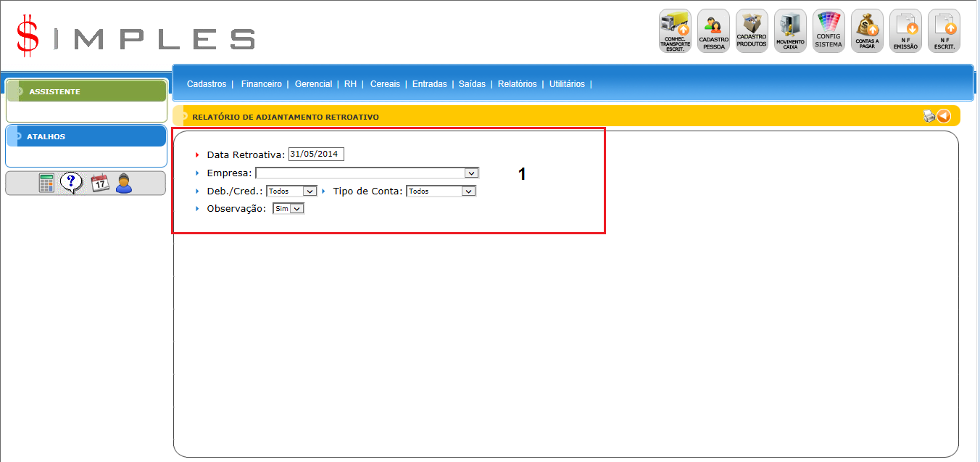Open NF Emissão document icon
Screen dimensions: 980x462
coord(905,30)
